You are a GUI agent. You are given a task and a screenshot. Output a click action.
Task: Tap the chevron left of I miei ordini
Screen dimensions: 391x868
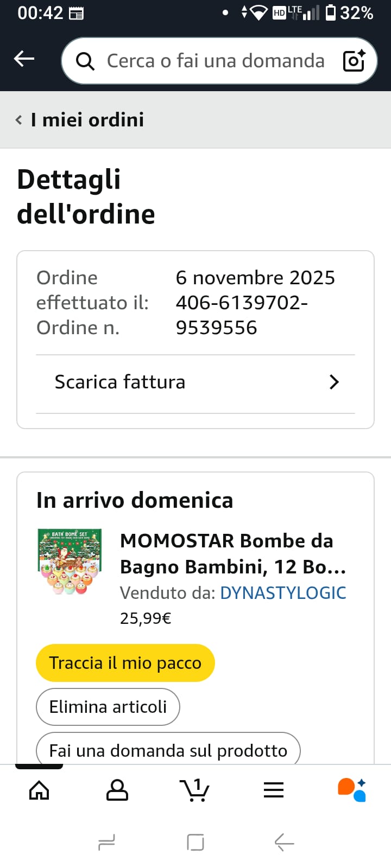19,120
